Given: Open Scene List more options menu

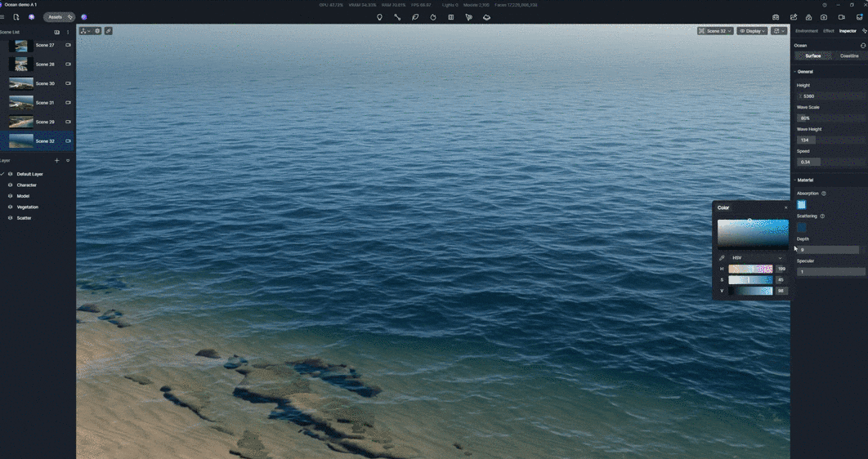Looking at the screenshot, I should (68, 33).
